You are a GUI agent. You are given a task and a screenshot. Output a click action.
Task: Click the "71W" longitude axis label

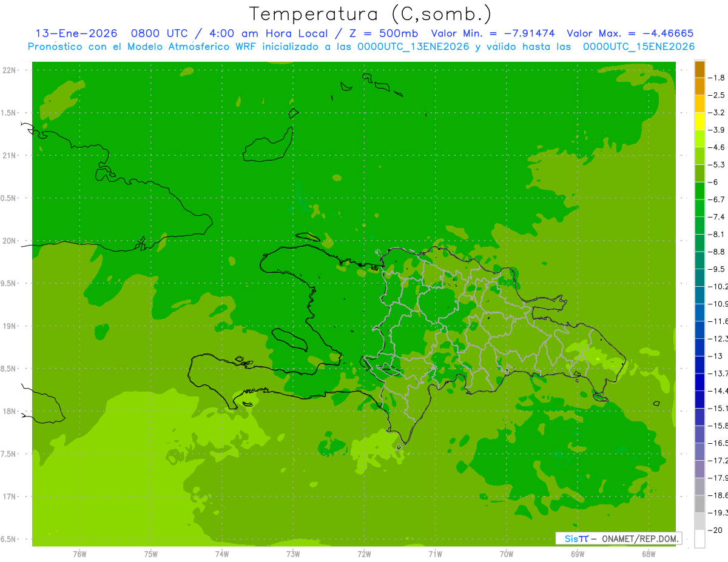tap(435, 554)
